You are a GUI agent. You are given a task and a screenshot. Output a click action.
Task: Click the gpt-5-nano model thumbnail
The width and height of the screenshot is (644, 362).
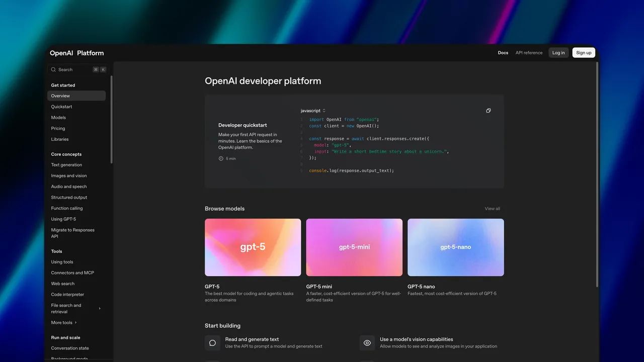click(x=455, y=247)
